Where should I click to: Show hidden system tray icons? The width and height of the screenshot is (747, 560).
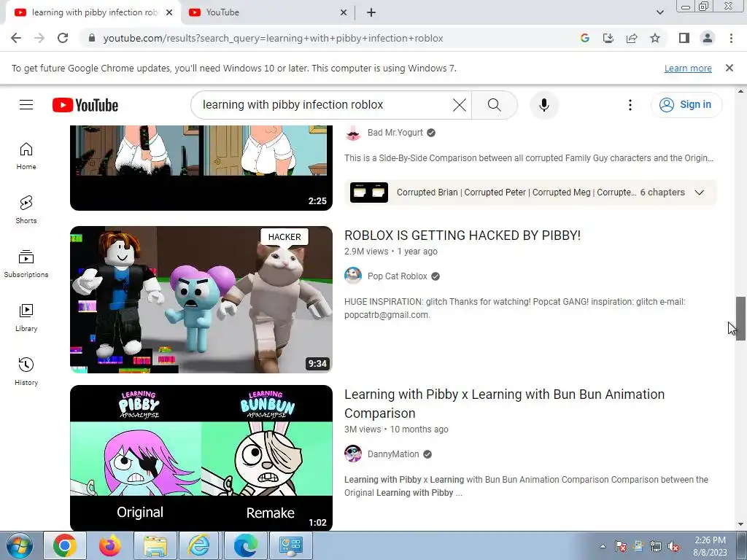tap(603, 546)
